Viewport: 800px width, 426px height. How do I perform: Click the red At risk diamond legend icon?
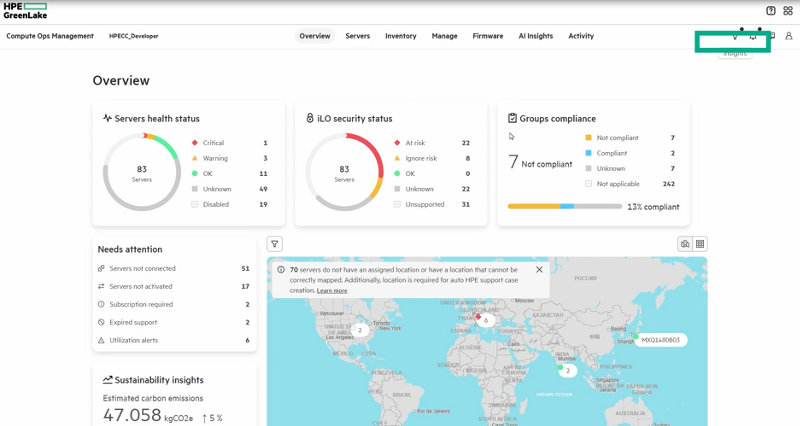(x=397, y=143)
